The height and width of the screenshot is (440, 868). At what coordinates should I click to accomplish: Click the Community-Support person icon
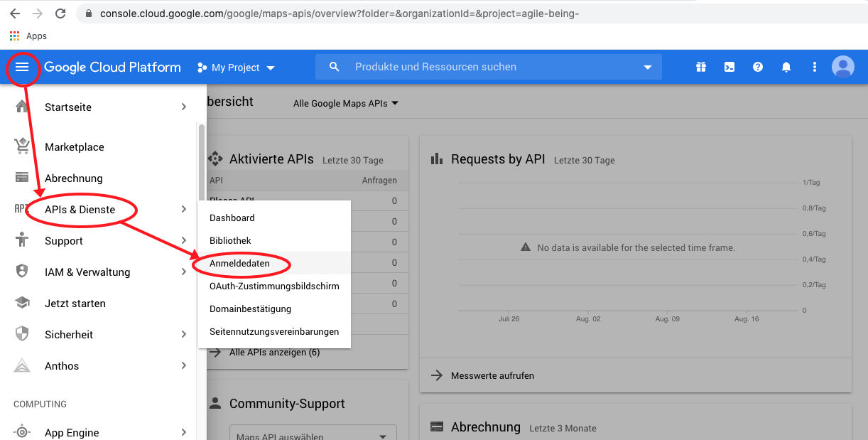(215, 403)
